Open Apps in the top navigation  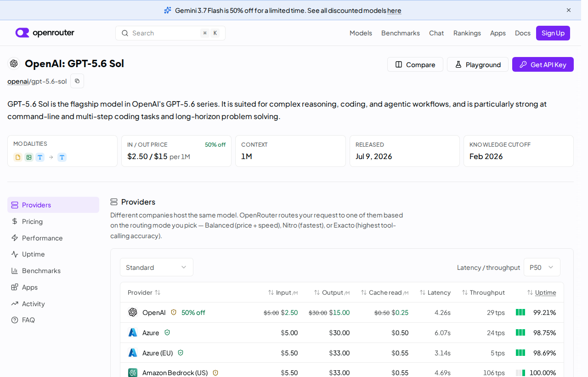tap(498, 33)
